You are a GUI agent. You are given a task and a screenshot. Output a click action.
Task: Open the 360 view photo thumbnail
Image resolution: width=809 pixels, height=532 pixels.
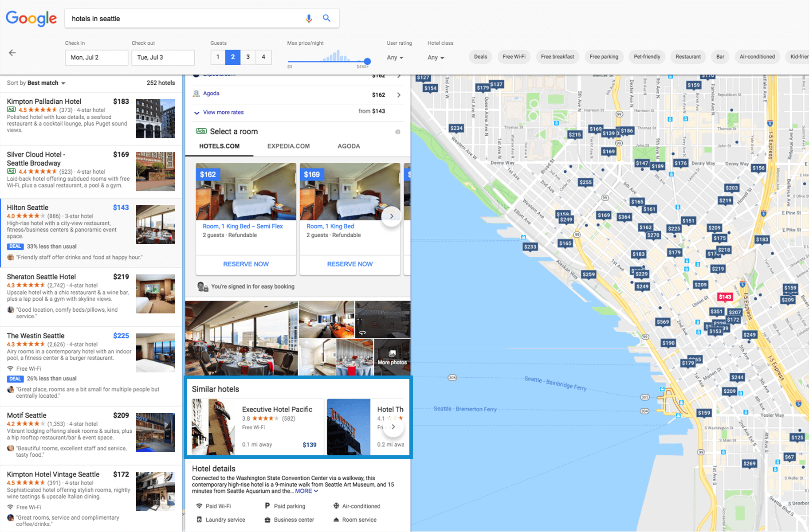click(383, 319)
